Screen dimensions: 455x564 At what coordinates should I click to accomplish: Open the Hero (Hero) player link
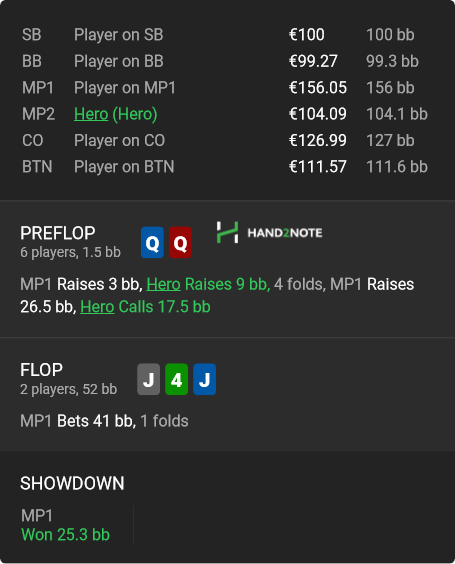[115, 114]
